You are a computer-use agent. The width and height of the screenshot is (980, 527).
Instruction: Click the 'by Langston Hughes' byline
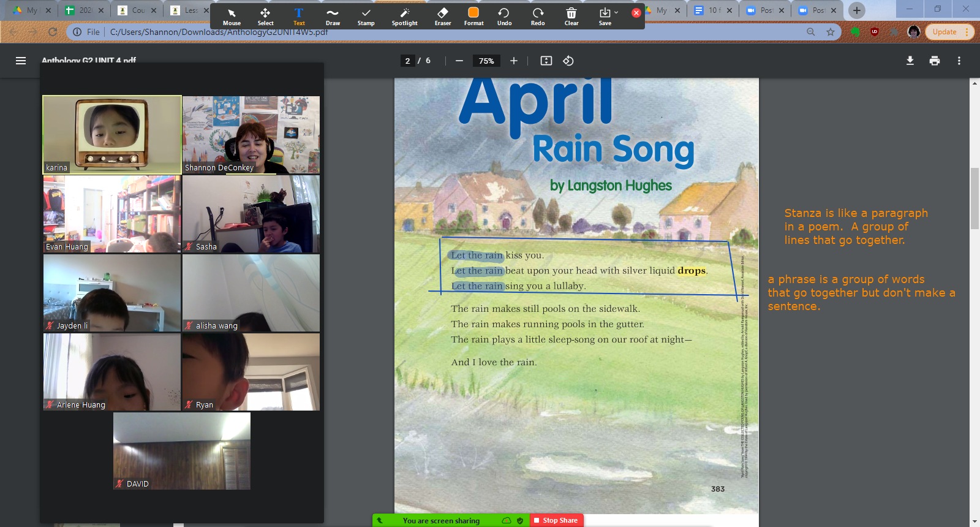(x=611, y=186)
